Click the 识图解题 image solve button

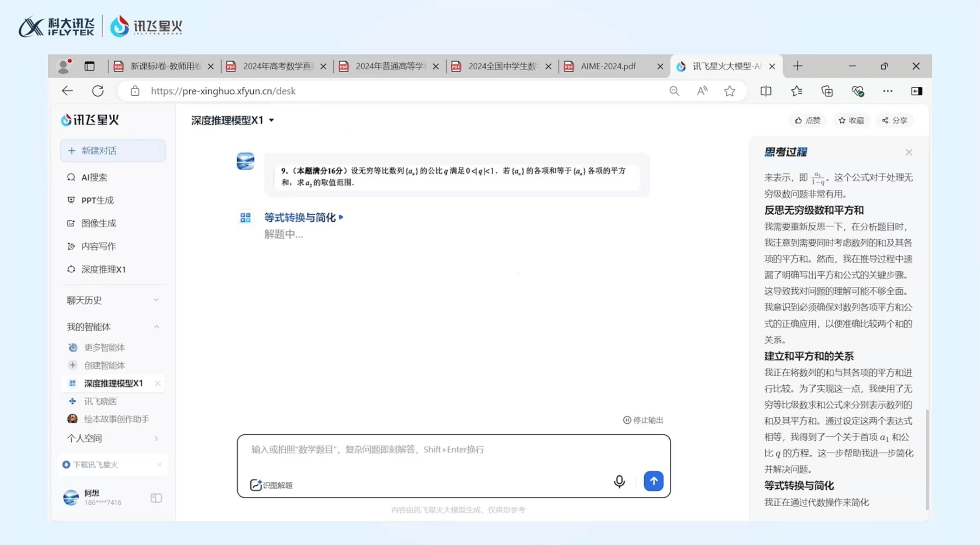coord(271,485)
